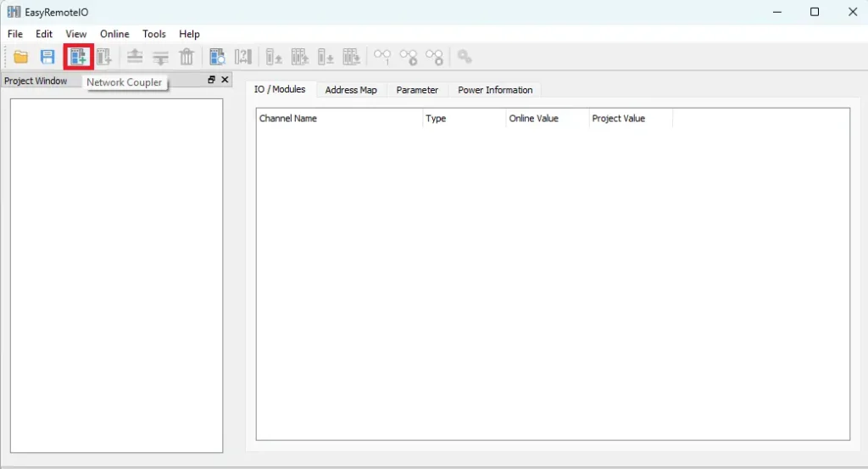868x469 pixels.
Task: Float the Project Window panel
Action: coord(212,80)
